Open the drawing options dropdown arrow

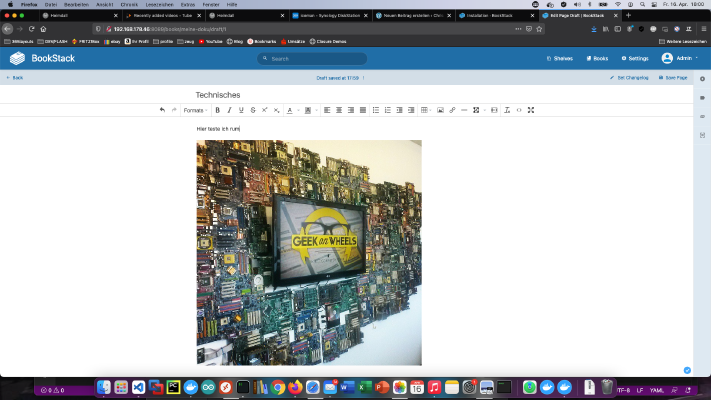coord(484,110)
